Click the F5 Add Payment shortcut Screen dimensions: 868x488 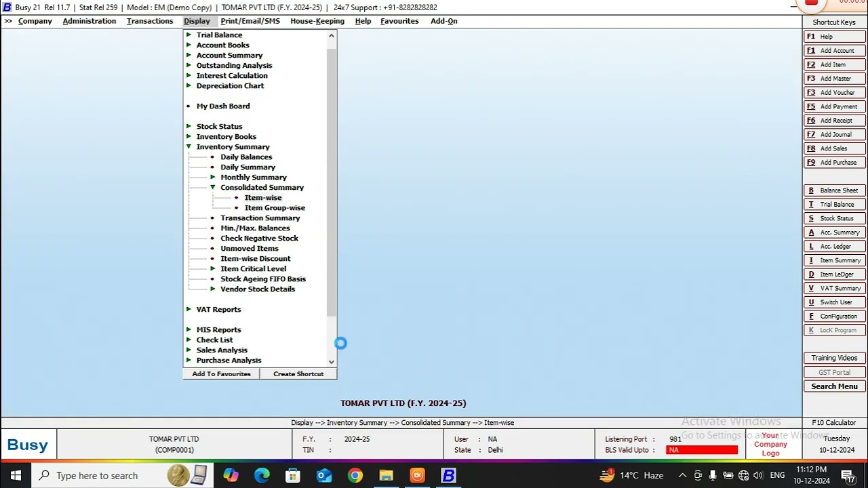[835, 106]
